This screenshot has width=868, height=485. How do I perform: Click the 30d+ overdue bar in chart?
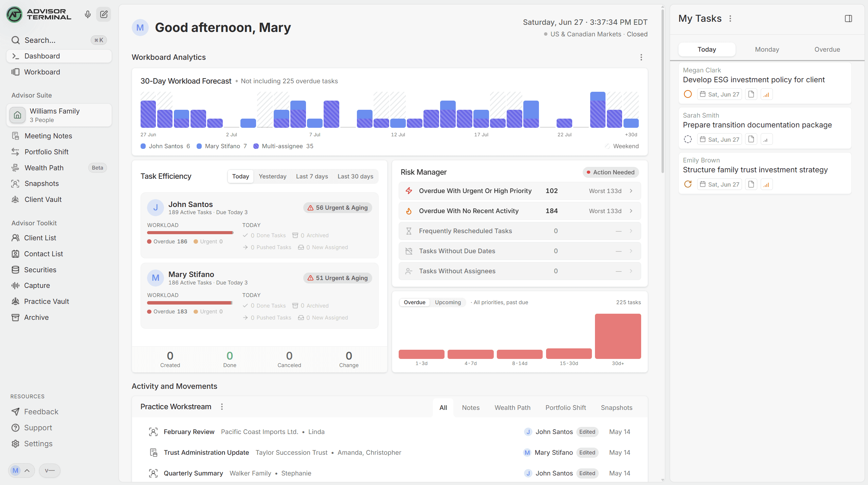coord(618,336)
